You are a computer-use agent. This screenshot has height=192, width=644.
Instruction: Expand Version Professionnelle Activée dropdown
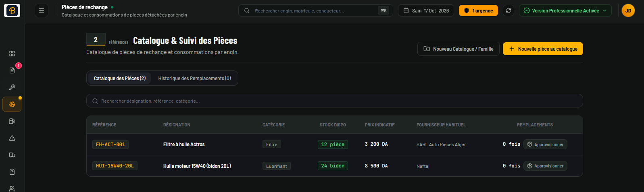[565, 10]
